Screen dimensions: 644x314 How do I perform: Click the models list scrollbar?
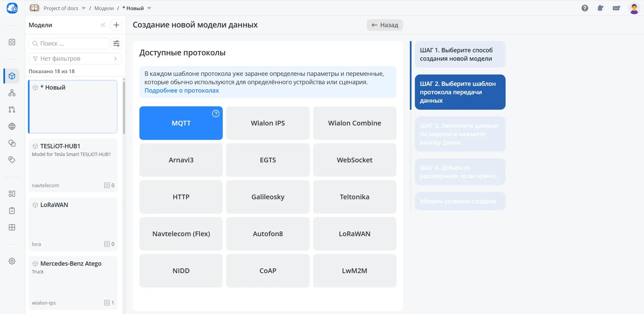point(124,107)
